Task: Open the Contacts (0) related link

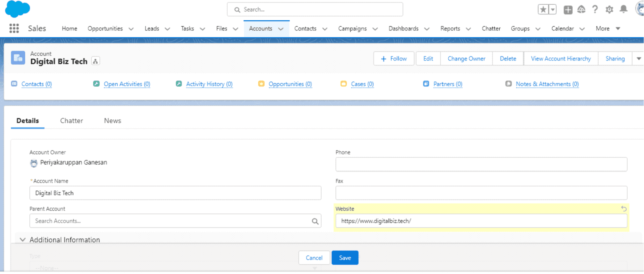Action: pyautogui.click(x=37, y=84)
